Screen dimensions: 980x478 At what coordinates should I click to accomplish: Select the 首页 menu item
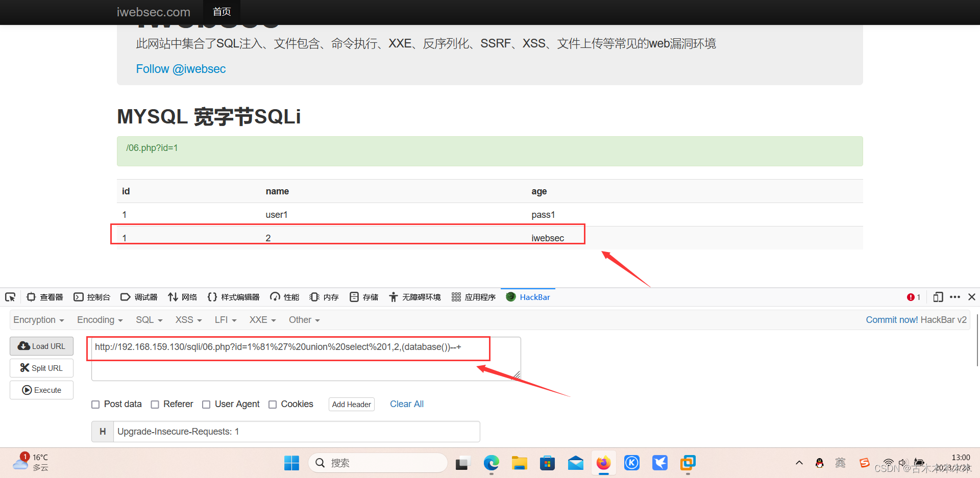coord(222,12)
